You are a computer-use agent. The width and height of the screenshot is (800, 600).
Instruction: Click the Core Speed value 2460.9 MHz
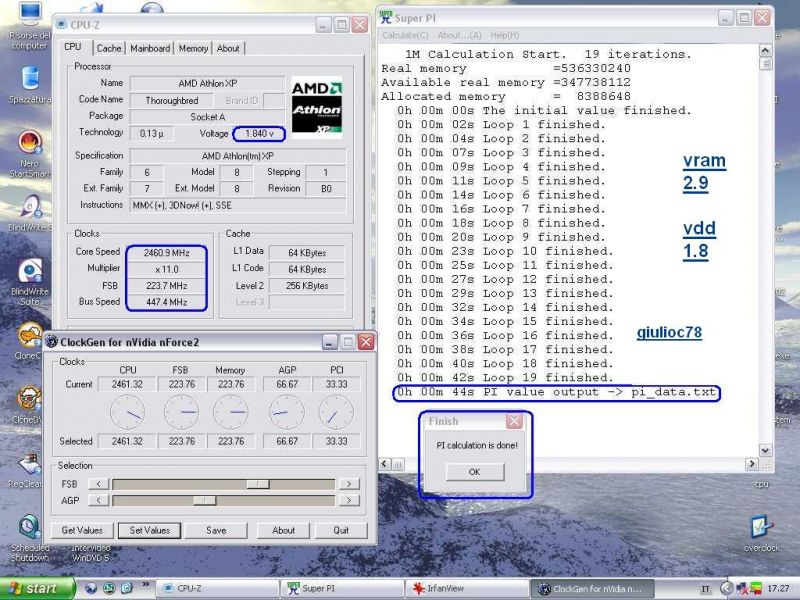pos(167,253)
